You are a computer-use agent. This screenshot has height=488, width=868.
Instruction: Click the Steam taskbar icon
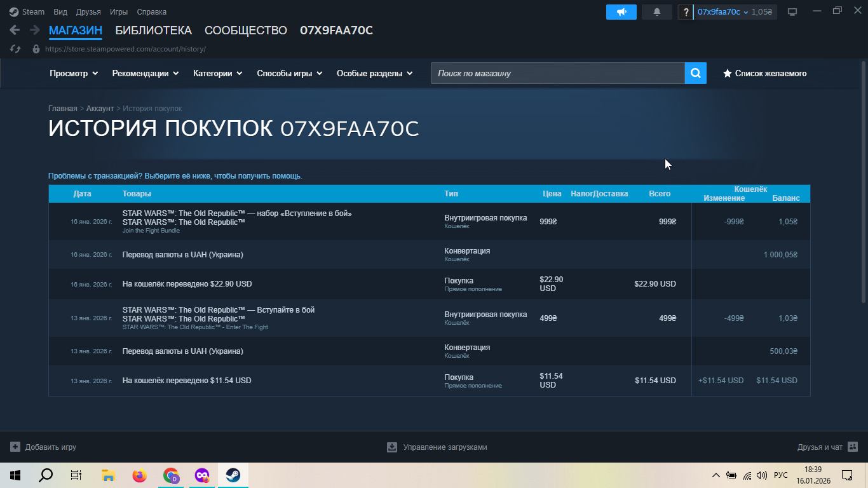pos(233,475)
